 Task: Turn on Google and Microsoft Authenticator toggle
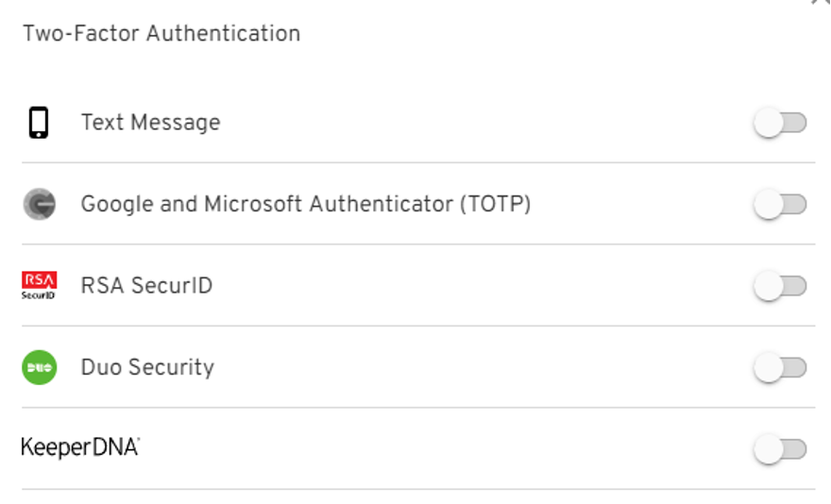[780, 204]
